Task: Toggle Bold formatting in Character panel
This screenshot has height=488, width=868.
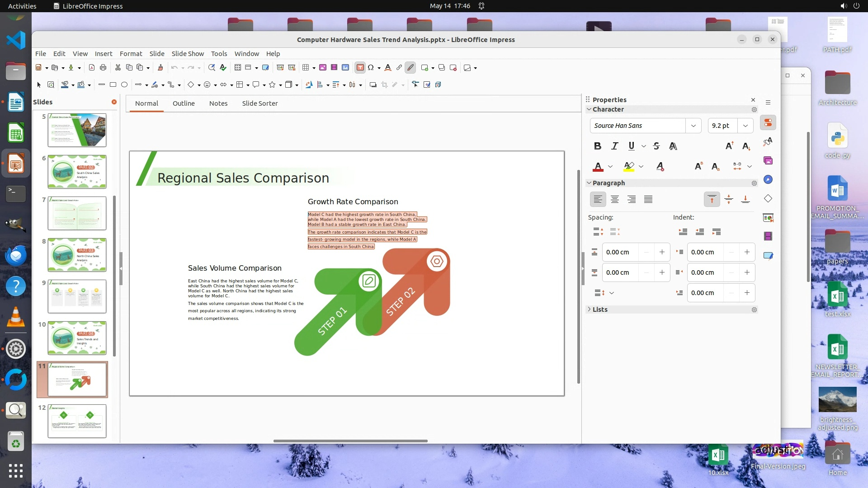Action: pos(597,146)
